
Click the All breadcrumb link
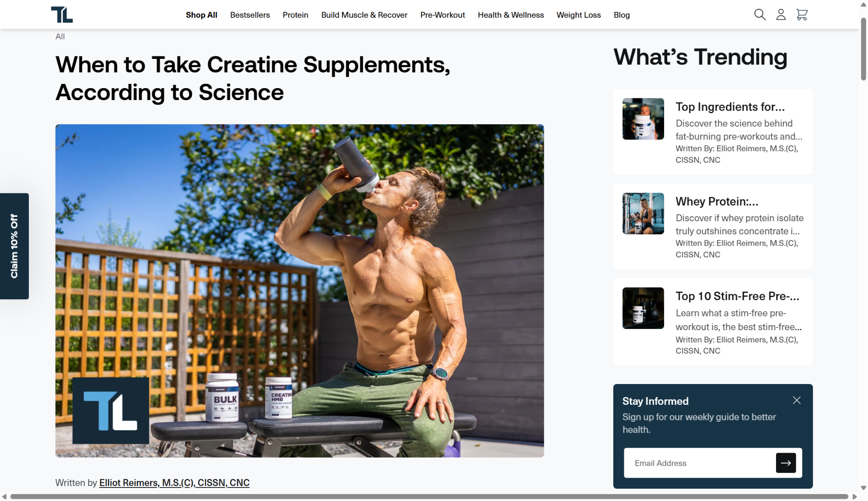click(60, 36)
